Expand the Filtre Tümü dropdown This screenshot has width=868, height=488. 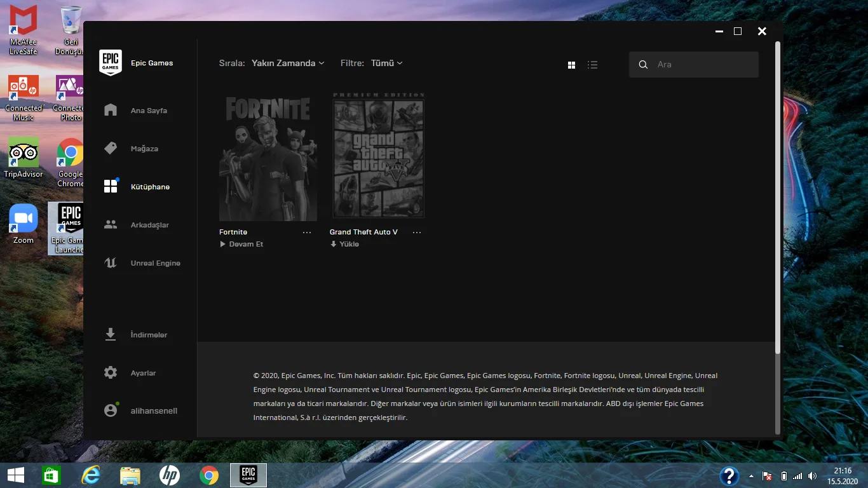click(x=387, y=63)
